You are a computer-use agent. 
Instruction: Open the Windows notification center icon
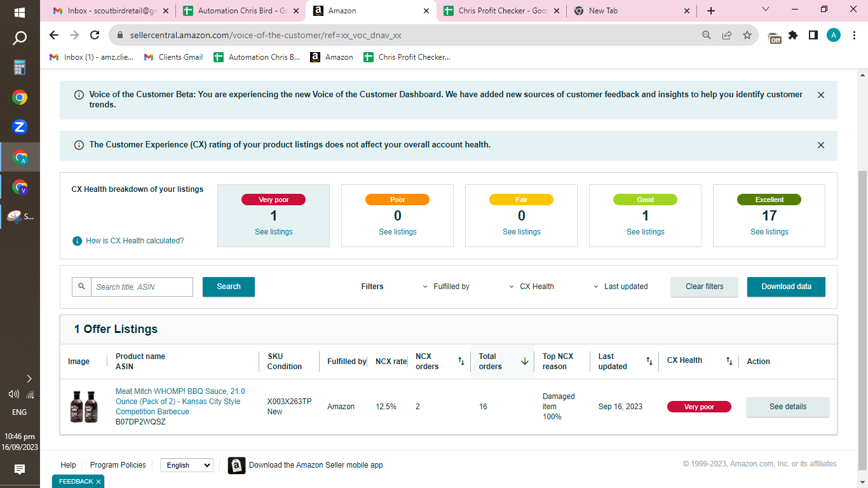(x=20, y=470)
